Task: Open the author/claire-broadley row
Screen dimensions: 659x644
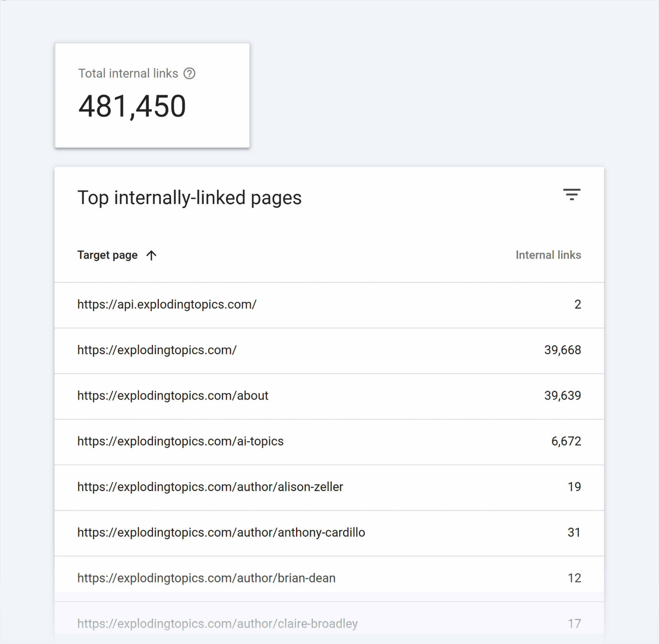Action: click(329, 623)
